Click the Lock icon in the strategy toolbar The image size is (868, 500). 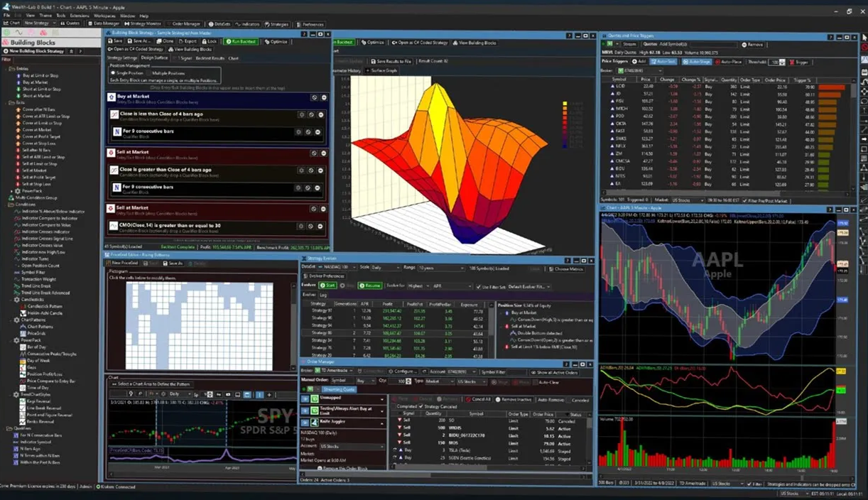(x=208, y=41)
